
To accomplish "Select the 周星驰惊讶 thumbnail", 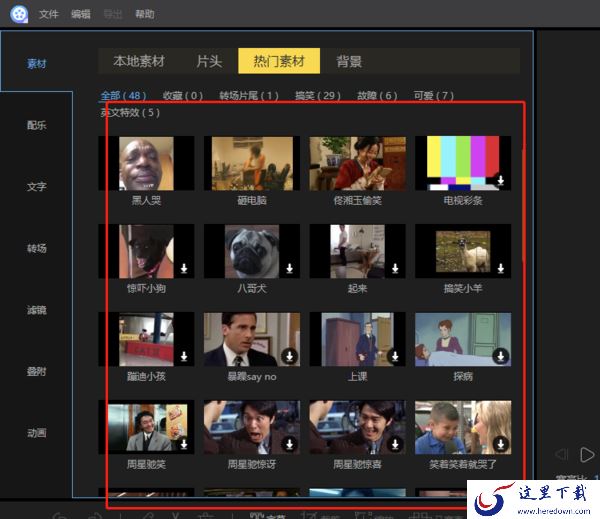I will click(252, 428).
